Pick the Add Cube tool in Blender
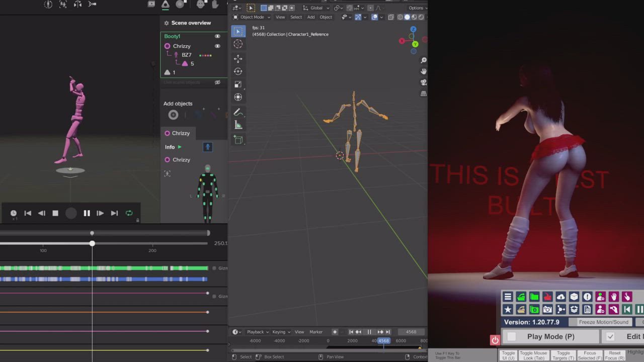 [238, 140]
